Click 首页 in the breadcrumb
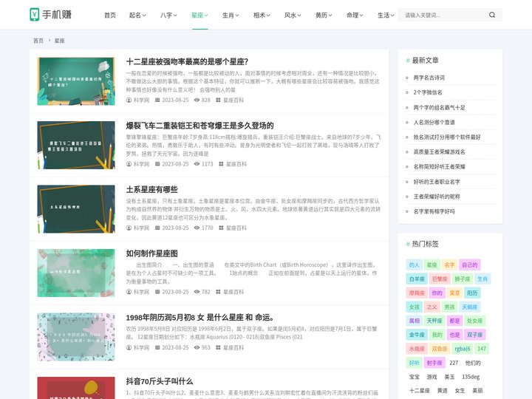The width and height of the screenshot is (532, 399). (38, 41)
